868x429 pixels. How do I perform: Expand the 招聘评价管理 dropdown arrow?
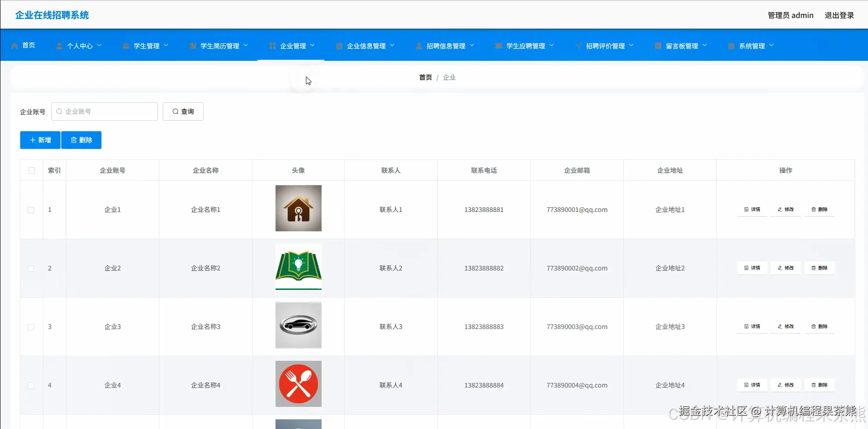coord(631,45)
